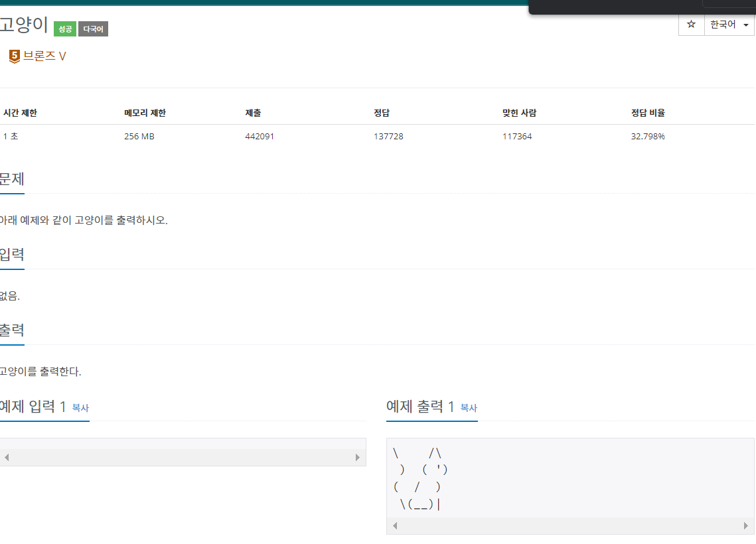756x544 pixels.
Task: Click left scroll arrow of sample input box
Action: pyautogui.click(x=7, y=457)
